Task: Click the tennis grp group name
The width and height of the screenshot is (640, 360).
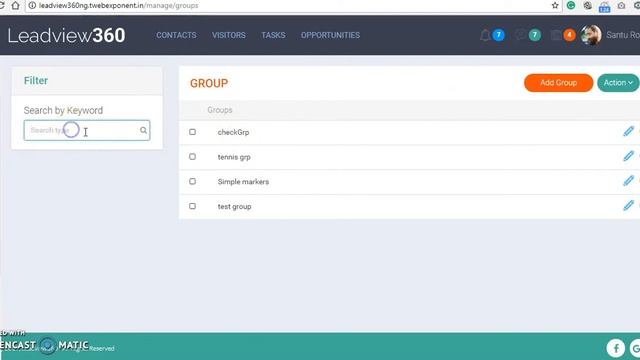Action: [234, 157]
